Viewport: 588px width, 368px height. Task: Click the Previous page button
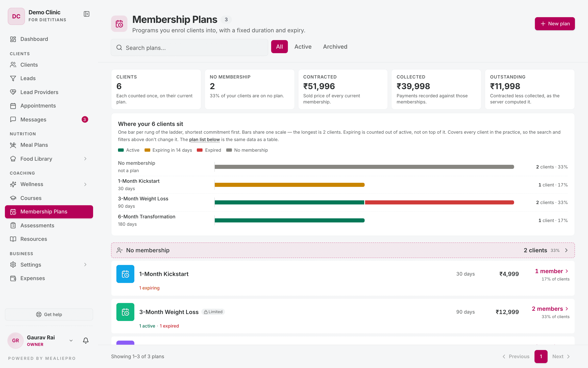[x=516, y=356]
